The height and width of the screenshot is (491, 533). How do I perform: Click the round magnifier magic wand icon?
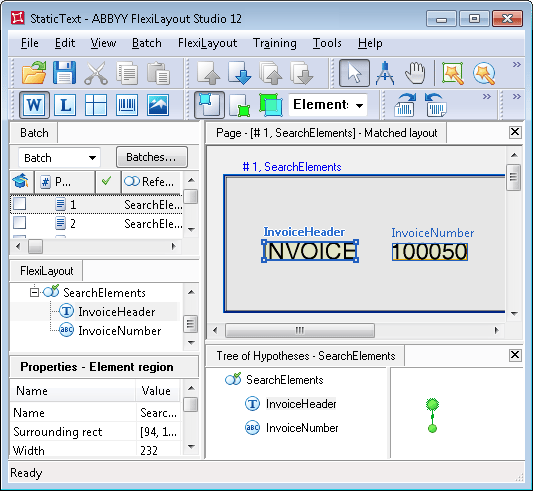click(x=484, y=73)
